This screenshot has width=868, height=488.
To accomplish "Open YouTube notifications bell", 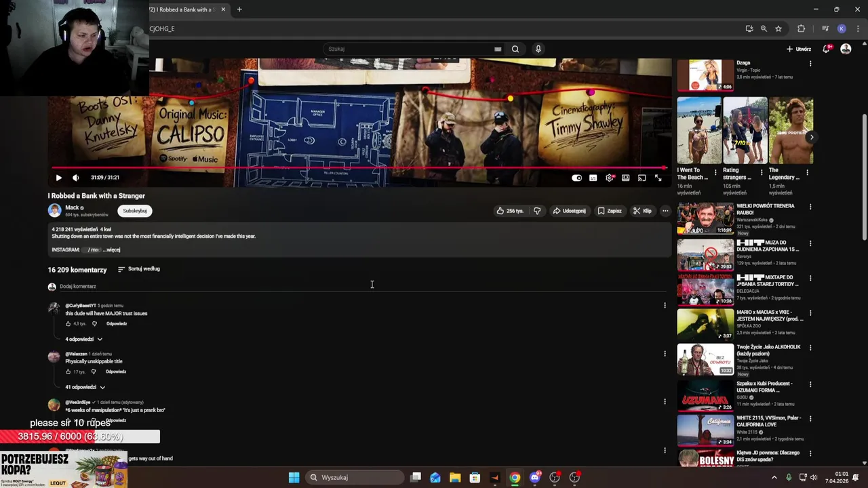I will pyautogui.click(x=827, y=49).
